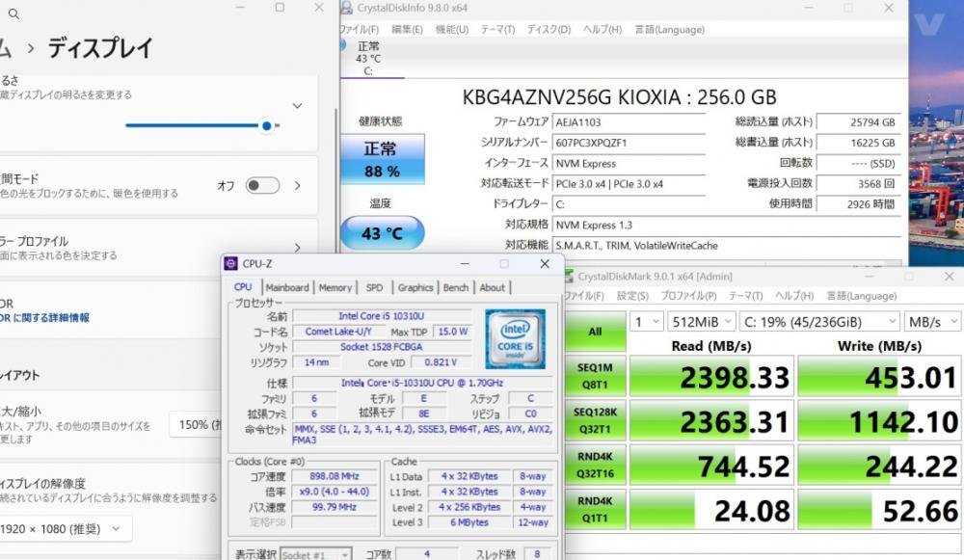Click the core speed value 898.08 MHz
The width and height of the screenshot is (964, 560).
[335, 476]
